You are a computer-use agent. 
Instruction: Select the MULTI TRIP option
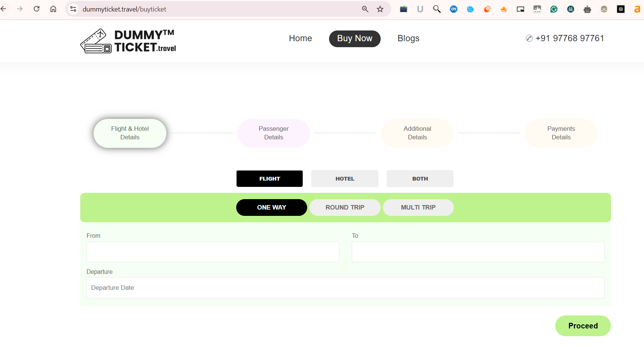418,207
